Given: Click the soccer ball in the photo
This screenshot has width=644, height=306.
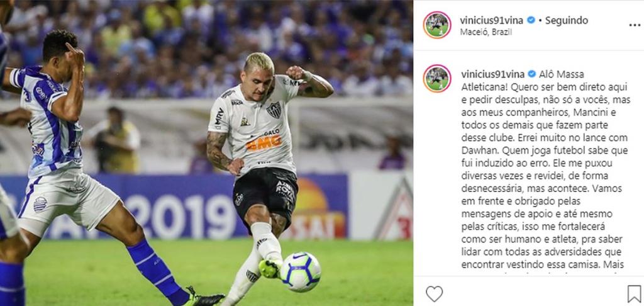Looking at the screenshot, I should coord(300,272).
